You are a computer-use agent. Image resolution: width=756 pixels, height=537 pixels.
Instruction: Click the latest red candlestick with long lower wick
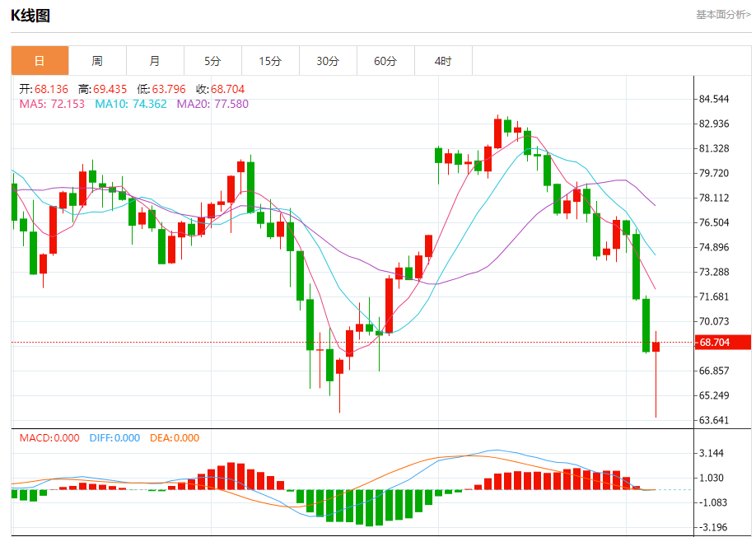pos(656,374)
